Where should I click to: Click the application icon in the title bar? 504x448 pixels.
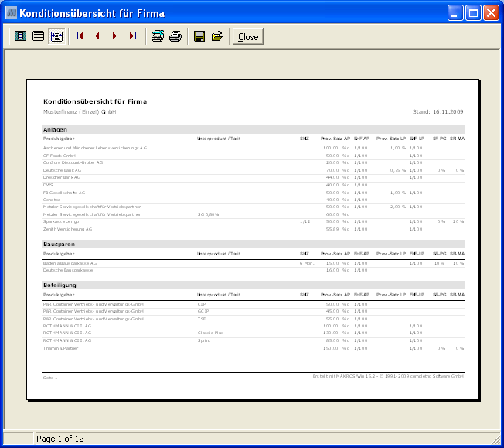tap(11, 13)
